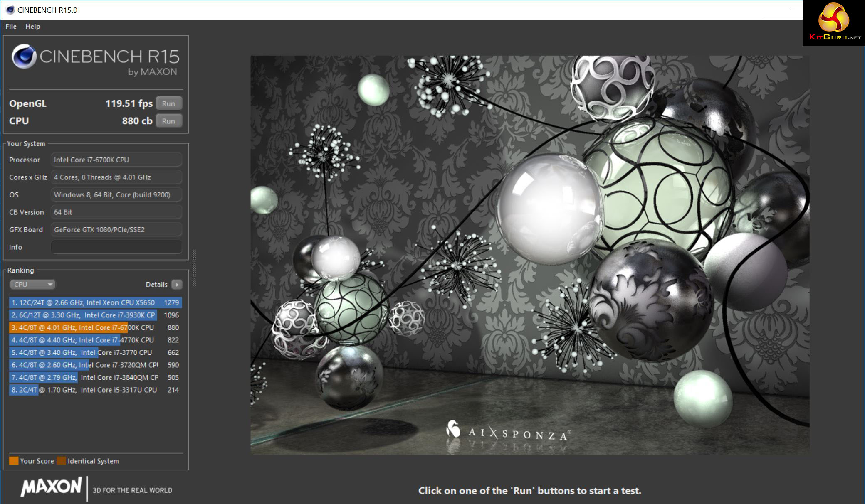The width and height of the screenshot is (865, 504).
Task: Click the orange Your Score legend swatch
Action: coord(14,461)
